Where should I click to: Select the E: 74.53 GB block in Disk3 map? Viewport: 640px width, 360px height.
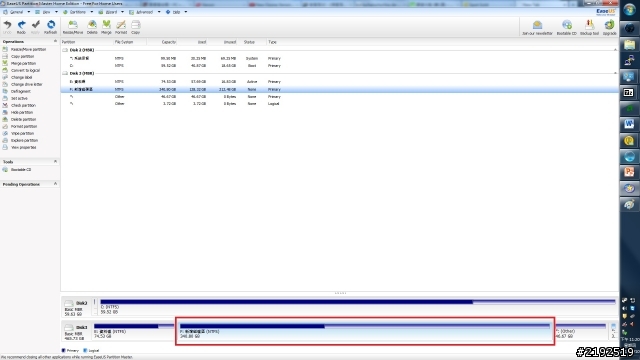point(134,331)
